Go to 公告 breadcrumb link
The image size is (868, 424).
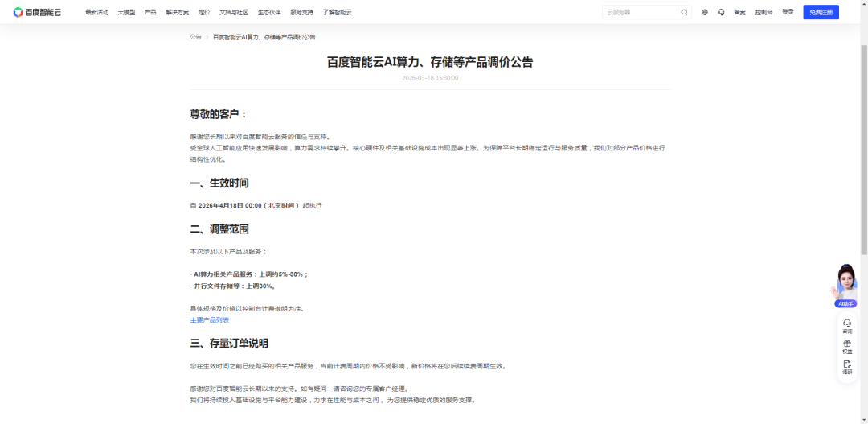pos(195,37)
